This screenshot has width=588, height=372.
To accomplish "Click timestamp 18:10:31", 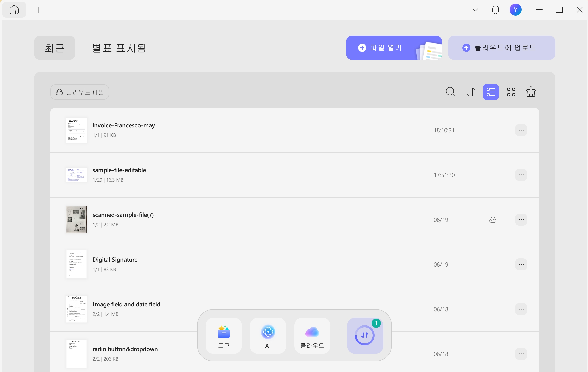I will pyautogui.click(x=444, y=130).
